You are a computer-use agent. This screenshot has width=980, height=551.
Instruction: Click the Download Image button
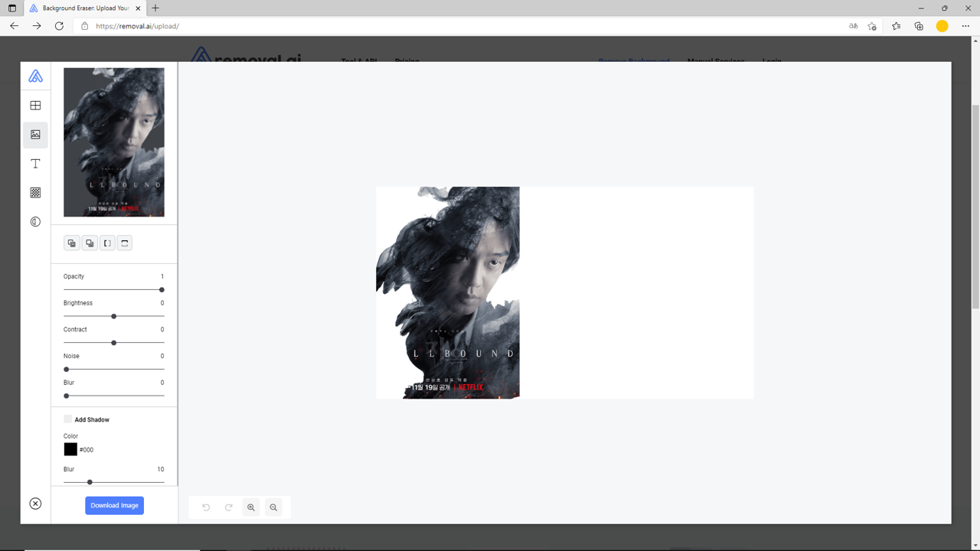tap(114, 505)
